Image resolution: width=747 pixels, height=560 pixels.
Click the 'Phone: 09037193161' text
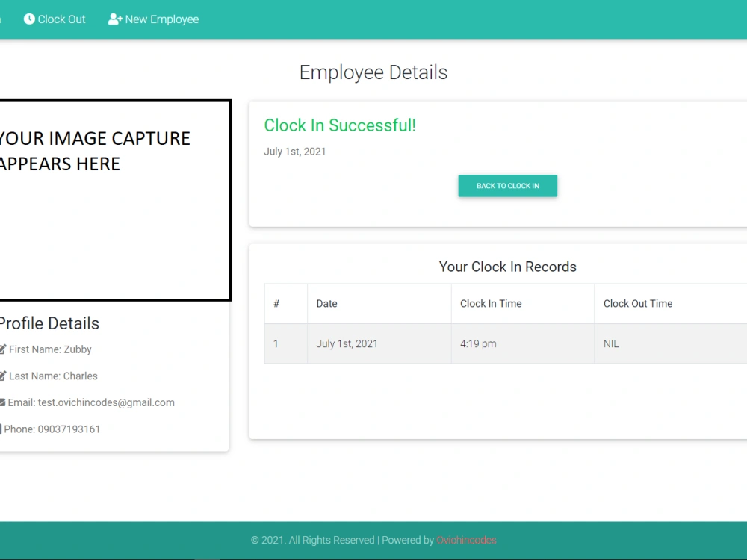[52, 429]
